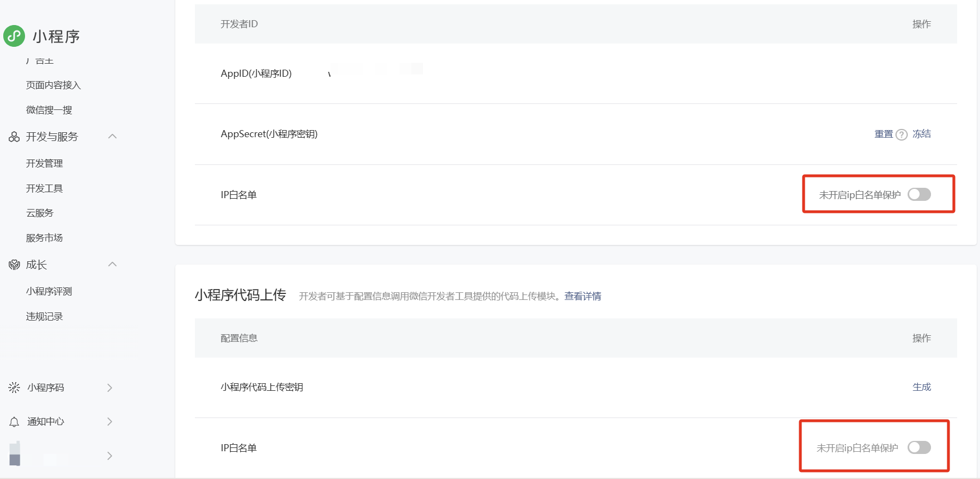Expand the account menu arrow beside the avatar
Image resolution: width=980 pixels, height=479 pixels.
click(109, 456)
